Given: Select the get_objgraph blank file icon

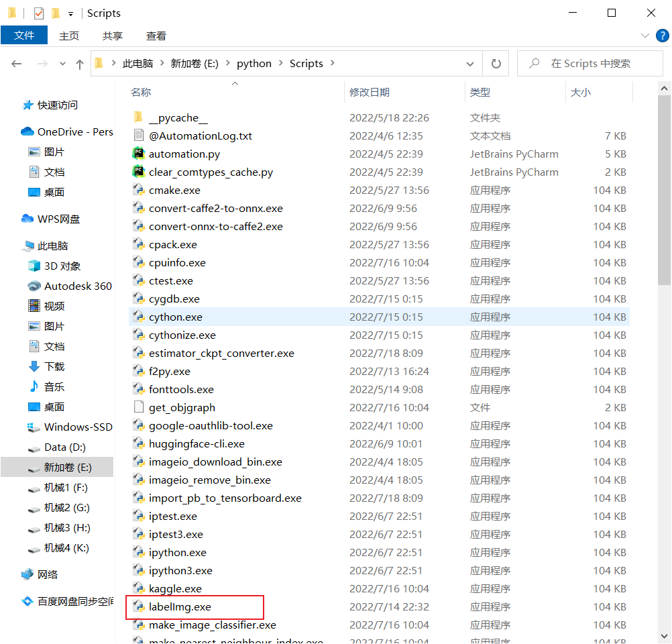Looking at the screenshot, I should pos(138,407).
